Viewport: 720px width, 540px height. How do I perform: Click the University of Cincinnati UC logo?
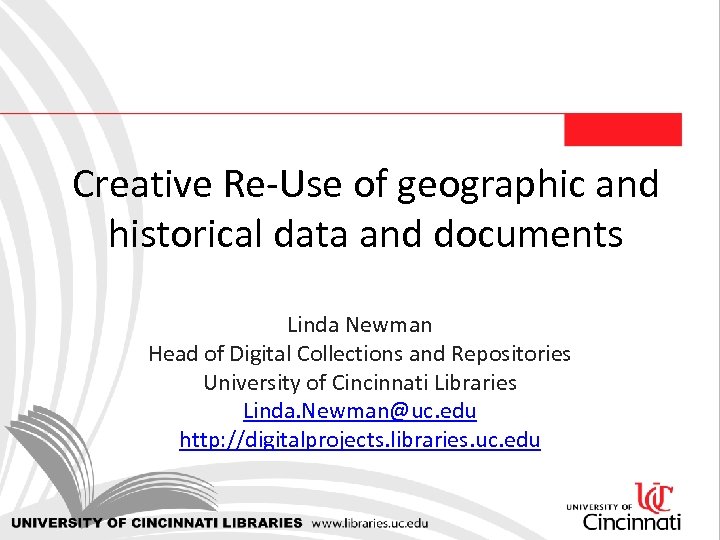pyautogui.click(x=624, y=506)
